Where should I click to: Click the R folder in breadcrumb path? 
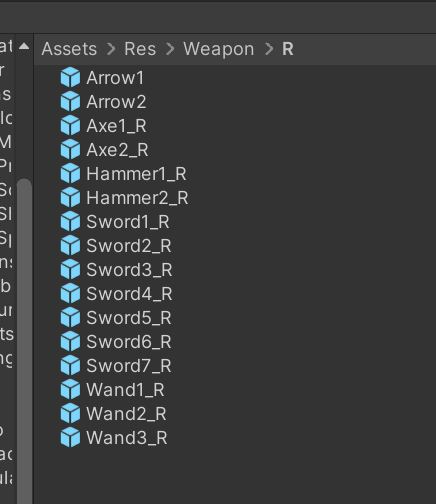288,49
